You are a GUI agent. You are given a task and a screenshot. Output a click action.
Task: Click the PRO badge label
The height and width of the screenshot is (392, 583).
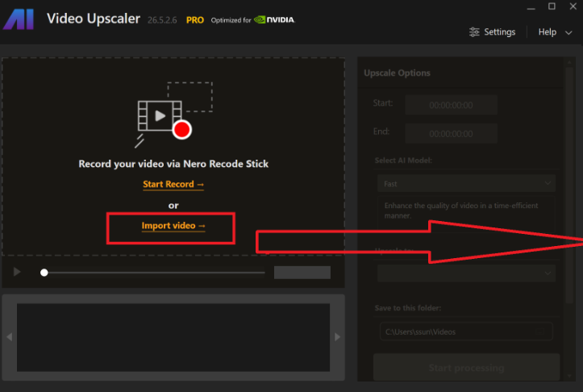coord(195,20)
